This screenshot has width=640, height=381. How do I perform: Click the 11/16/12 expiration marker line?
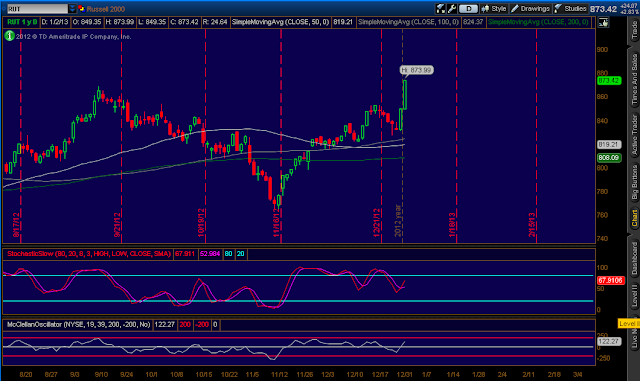pos(281,135)
